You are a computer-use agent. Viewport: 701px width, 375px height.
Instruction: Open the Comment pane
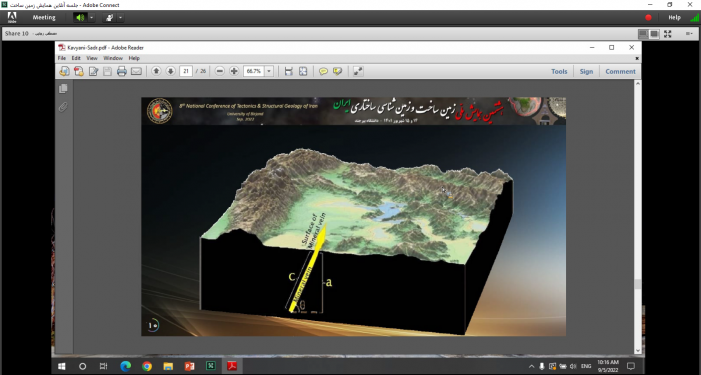pos(620,72)
